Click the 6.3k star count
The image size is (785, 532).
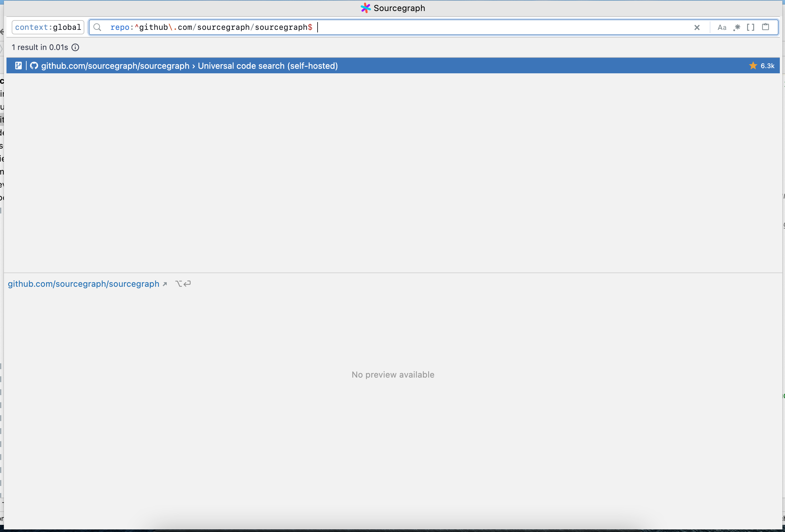767,66
